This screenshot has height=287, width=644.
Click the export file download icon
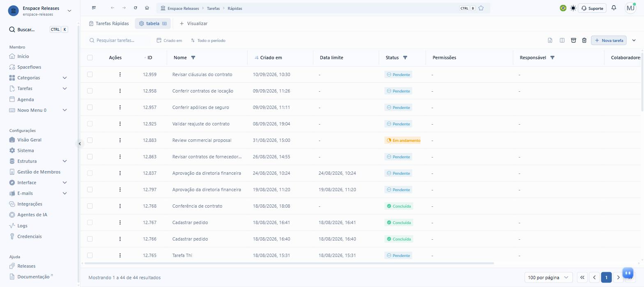click(x=550, y=40)
